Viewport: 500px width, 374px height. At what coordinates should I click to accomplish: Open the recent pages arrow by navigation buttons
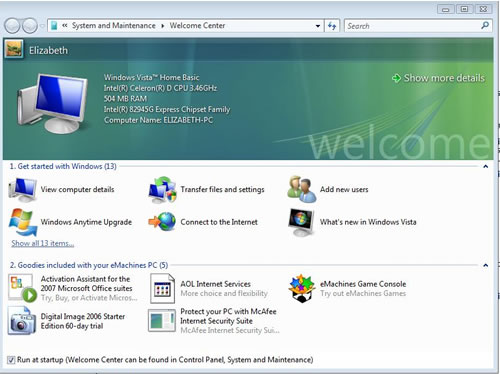click(42, 26)
